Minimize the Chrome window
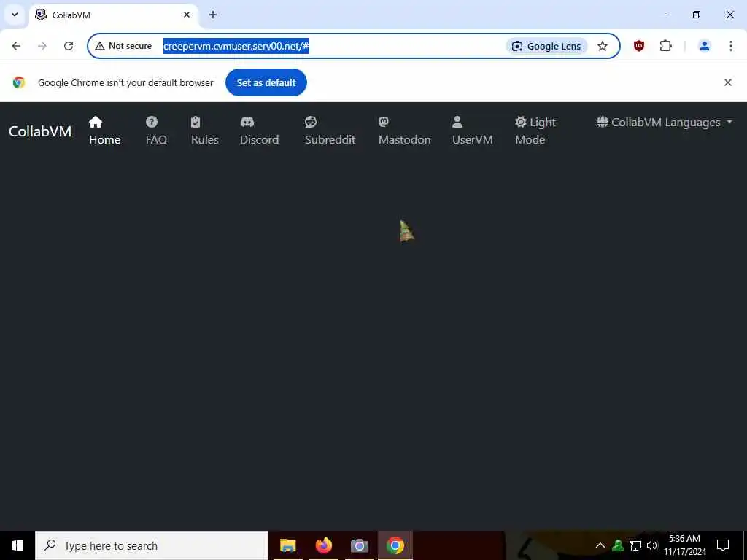This screenshot has width=747, height=560. point(663,15)
